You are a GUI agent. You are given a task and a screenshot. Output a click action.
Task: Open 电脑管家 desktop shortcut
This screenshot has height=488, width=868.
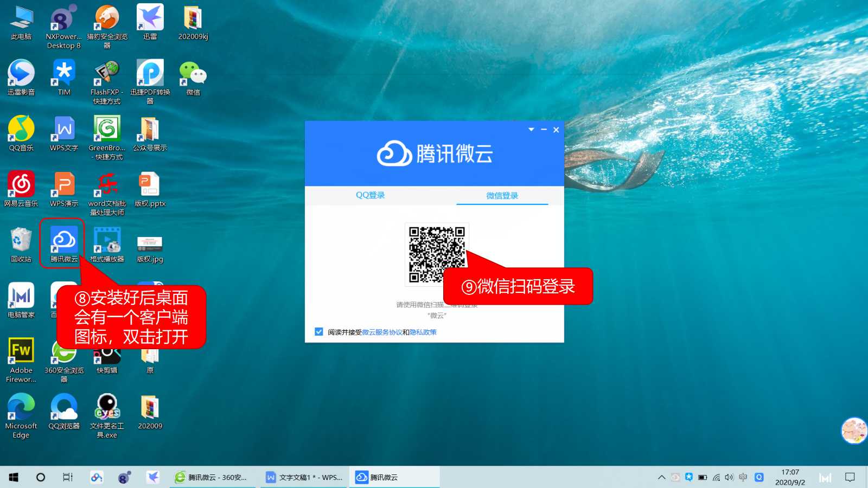[x=21, y=300]
